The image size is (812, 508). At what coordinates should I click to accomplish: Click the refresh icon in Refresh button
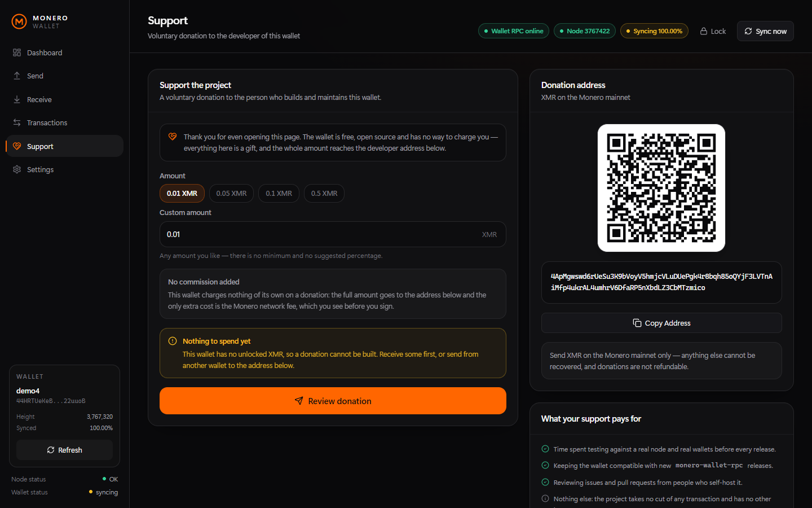point(51,450)
